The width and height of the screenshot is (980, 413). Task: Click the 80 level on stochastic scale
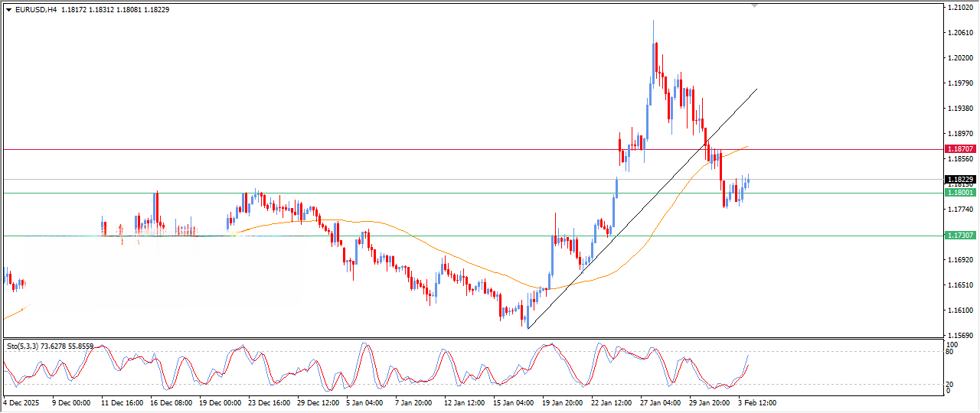pyautogui.click(x=950, y=352)
